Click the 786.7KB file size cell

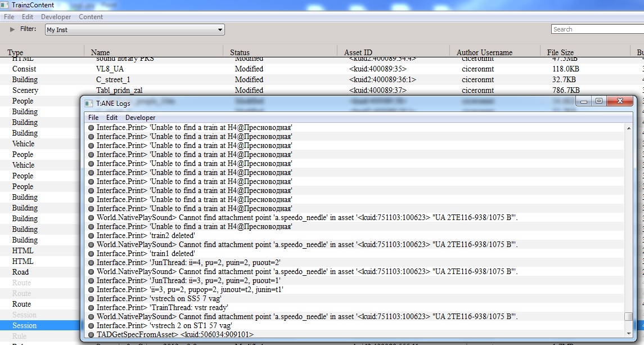(x=566, y=90)
